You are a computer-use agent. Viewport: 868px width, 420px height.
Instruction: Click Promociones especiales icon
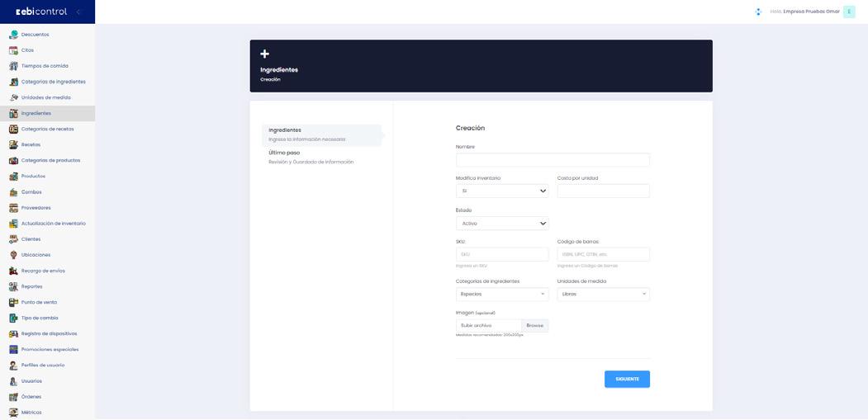coord(14,350)
